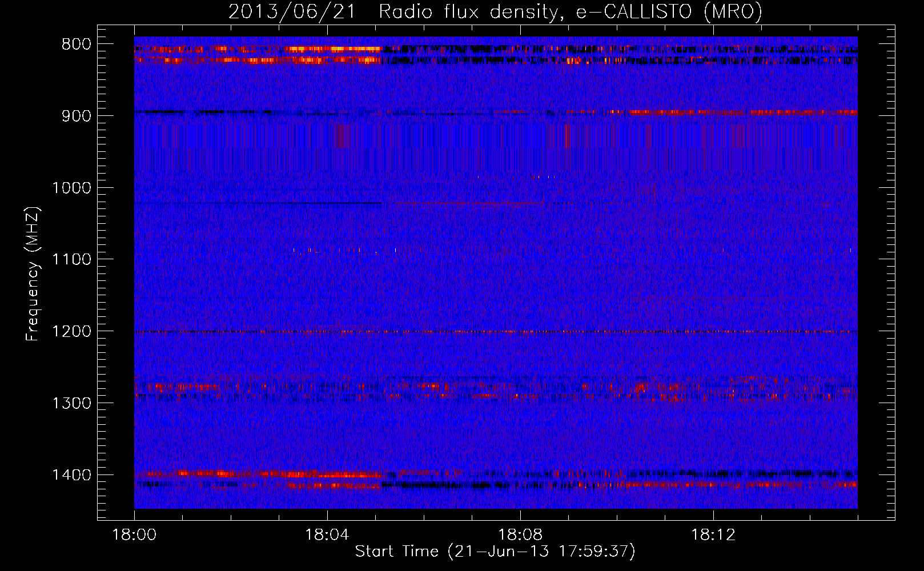This screenshot has height=571, width=924.
Task: Click the 900 frequency tick label
Action: coord(76,116)
